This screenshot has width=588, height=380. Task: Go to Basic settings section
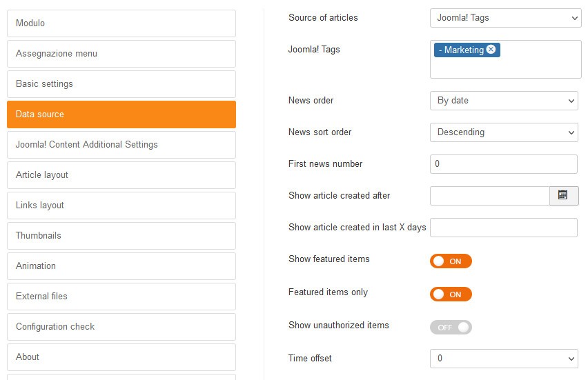(121, 84)
